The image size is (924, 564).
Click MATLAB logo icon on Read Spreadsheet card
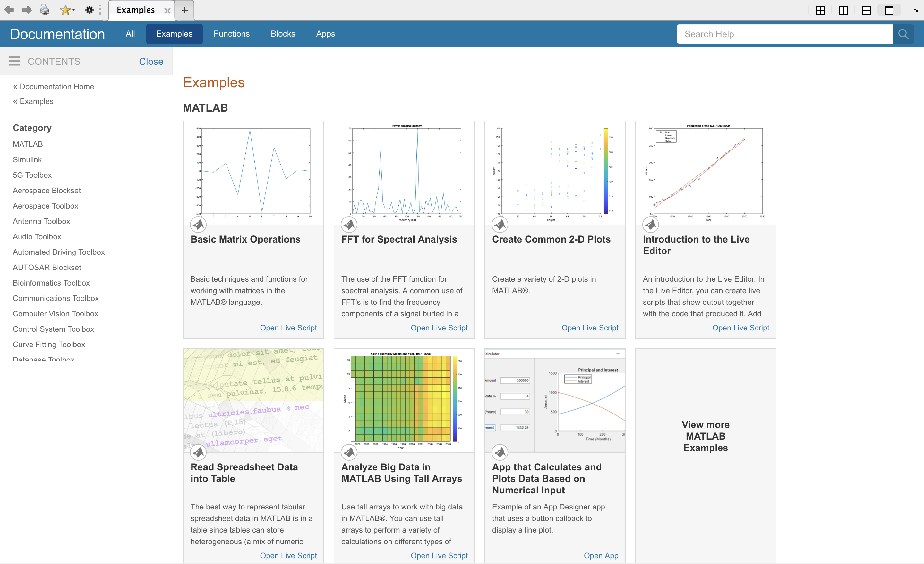tap(198, 452)
